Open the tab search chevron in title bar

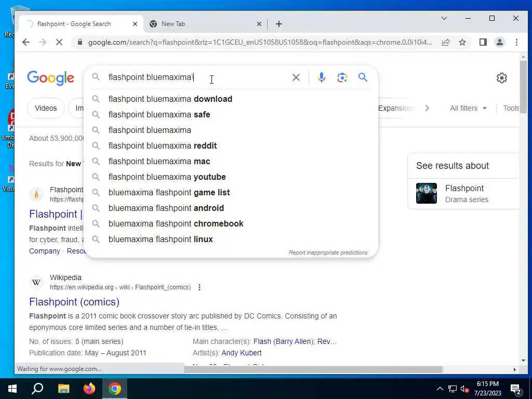pos(444,18)
